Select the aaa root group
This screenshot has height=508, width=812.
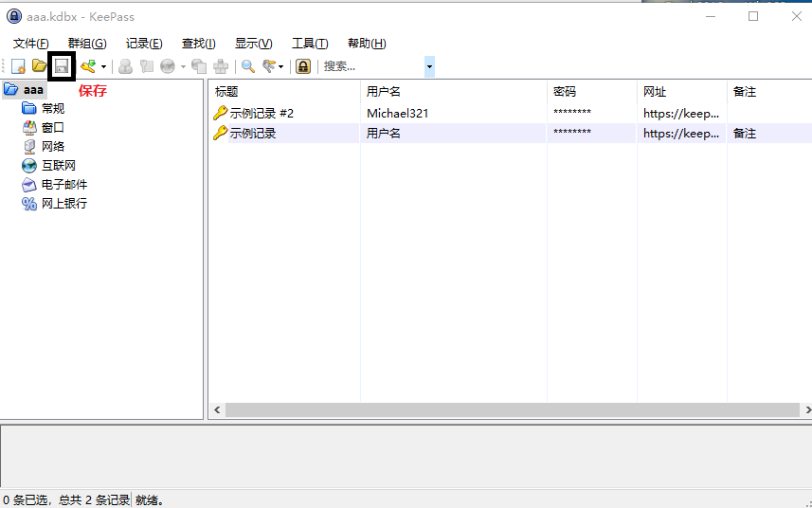(33, 90)
